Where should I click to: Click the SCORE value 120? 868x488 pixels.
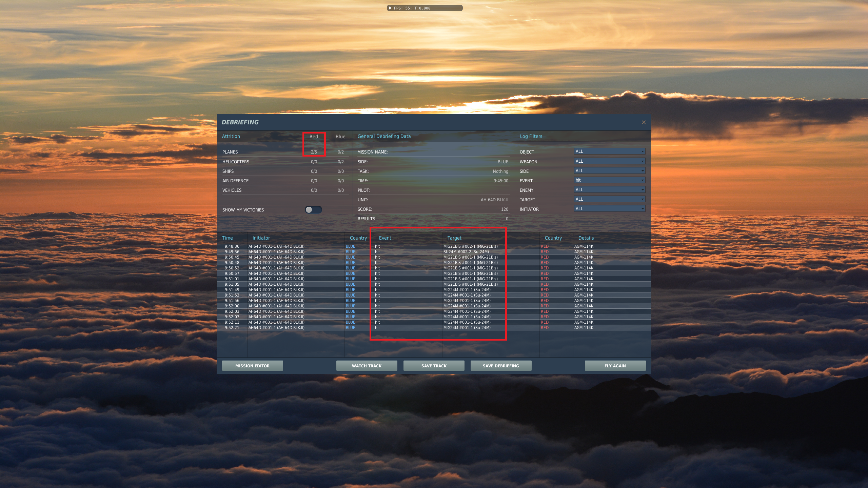tap(505, 209)
